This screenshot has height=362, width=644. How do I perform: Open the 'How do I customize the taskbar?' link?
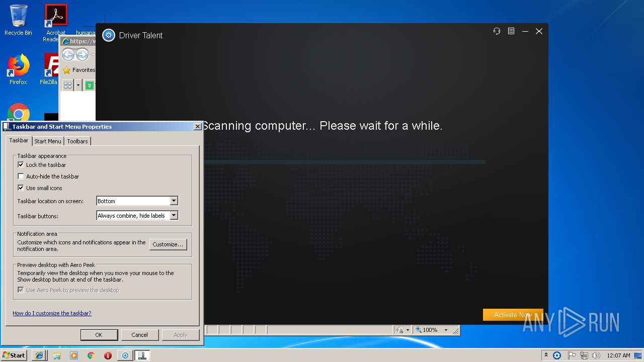tap(52, 313)
